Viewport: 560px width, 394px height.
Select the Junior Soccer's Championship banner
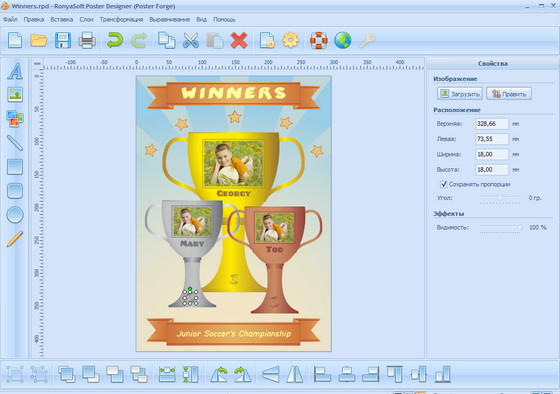233,332
